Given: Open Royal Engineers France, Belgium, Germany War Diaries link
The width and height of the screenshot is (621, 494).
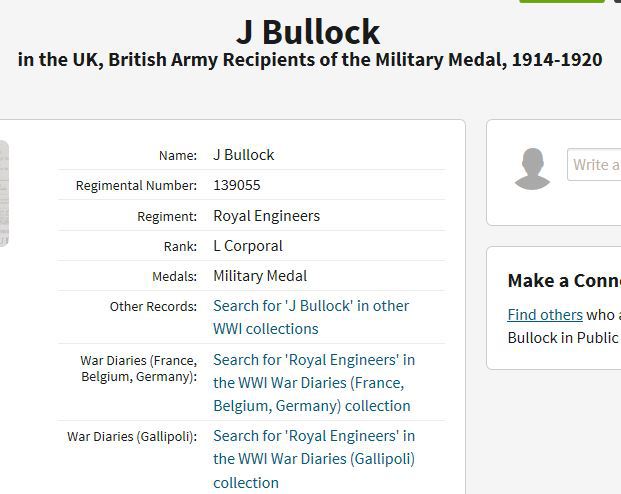Looking at the screenshot, I should (313, 382).
